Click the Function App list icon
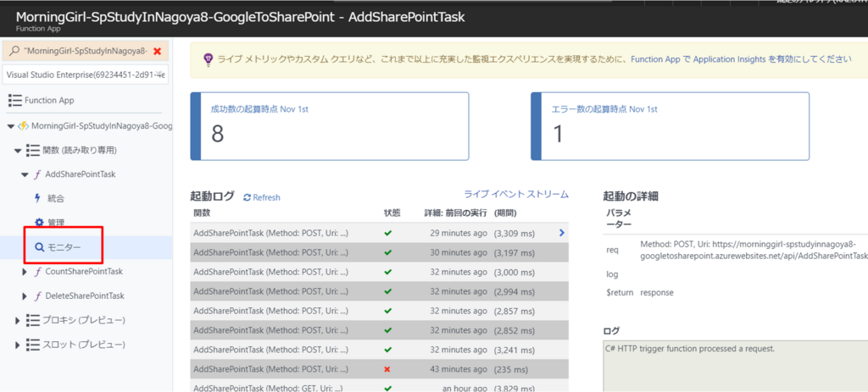 click(15, 100)
